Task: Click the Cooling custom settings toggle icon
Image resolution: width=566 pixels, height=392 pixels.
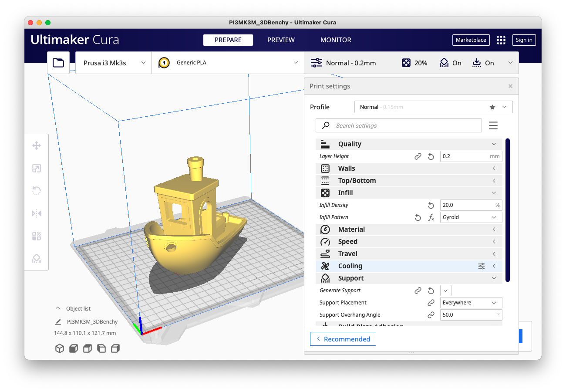Action: click(482, 266)
